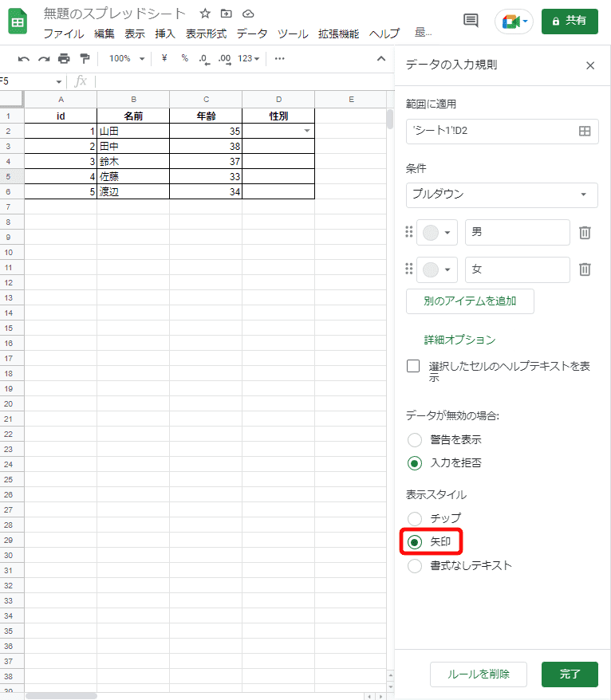Select the 警告を表示 radio option

point(415,440)
